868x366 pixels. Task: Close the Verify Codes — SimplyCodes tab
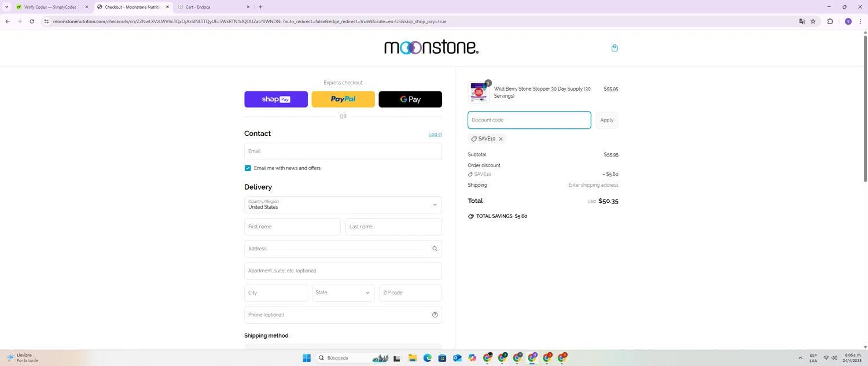pos(87,7)
